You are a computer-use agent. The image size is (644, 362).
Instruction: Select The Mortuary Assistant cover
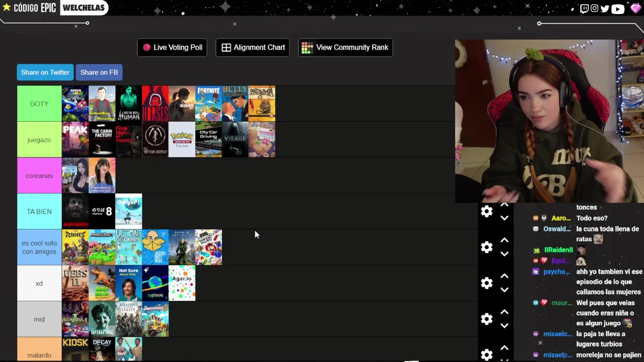[x=155, y=140]
